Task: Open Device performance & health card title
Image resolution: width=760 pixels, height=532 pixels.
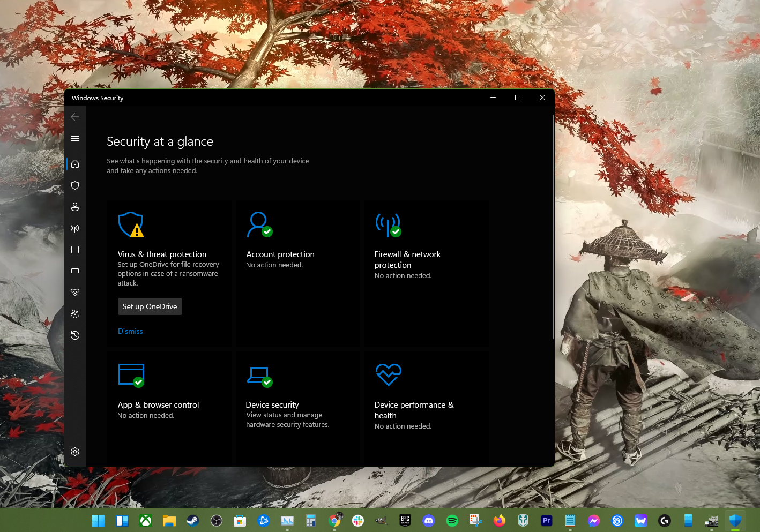Action: pyautogui.click(x=414, y=410)
